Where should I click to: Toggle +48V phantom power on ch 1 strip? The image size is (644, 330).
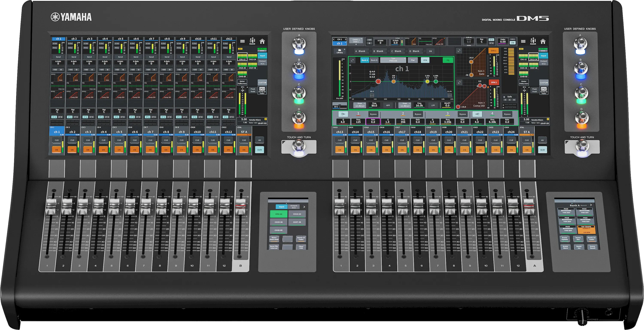point(55,70)
